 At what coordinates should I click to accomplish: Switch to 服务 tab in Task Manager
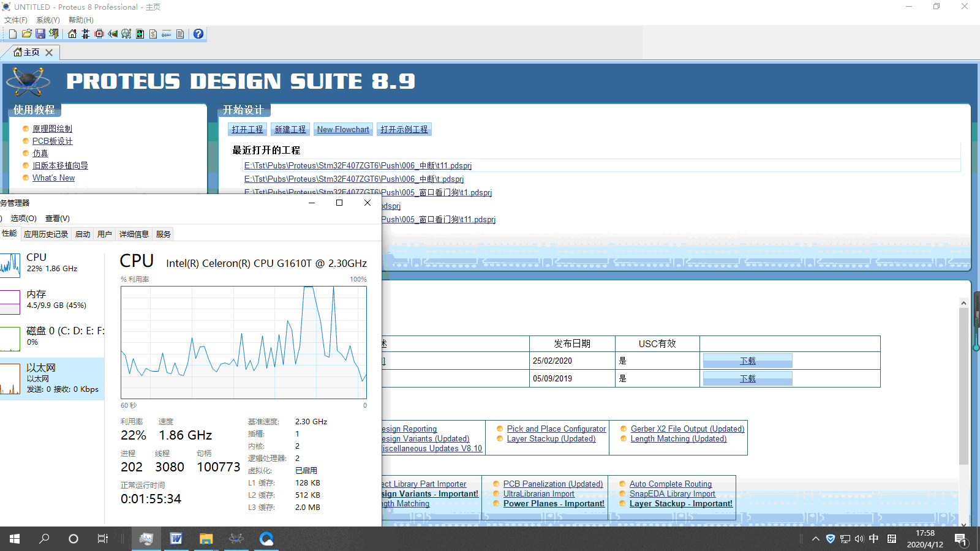click(x=164, y=234)
